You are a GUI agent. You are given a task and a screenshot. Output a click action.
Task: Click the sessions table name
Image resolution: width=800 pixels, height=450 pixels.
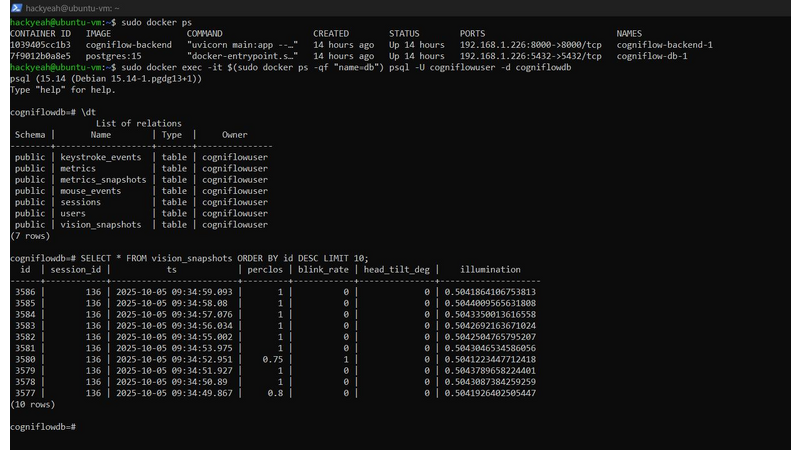[x=80, y=202]
